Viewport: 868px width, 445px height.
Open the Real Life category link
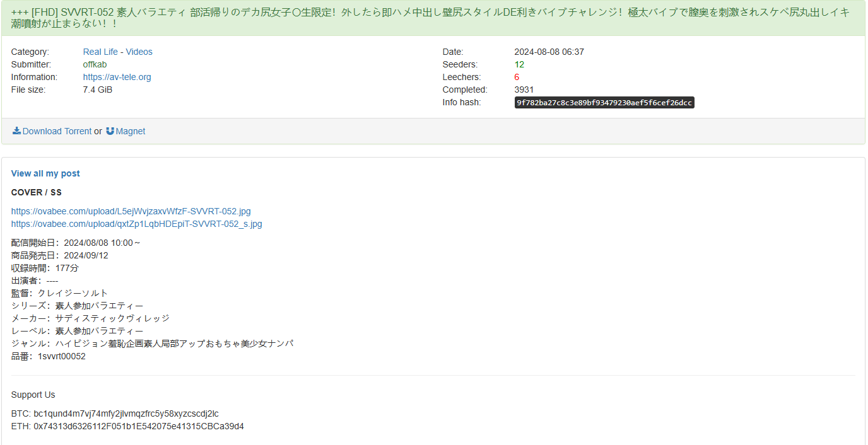100,52
